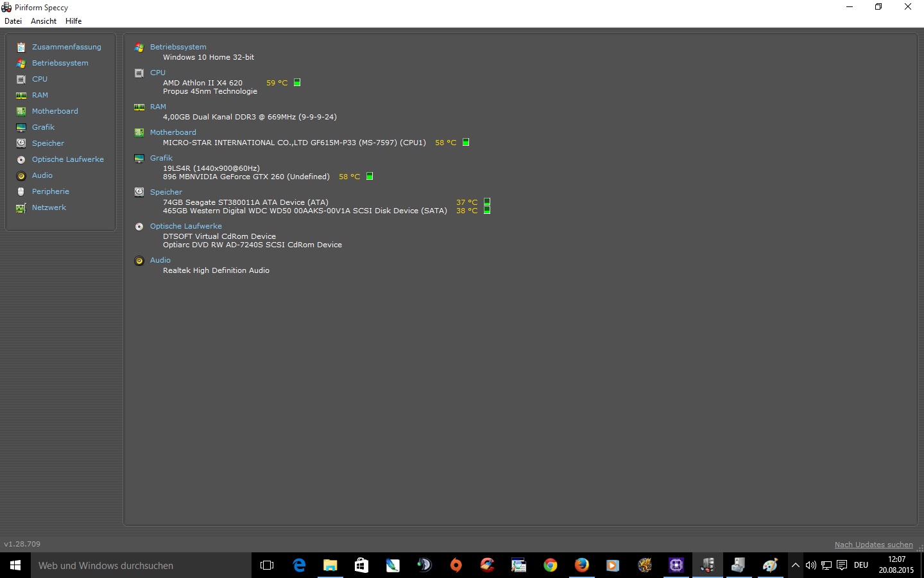Click the volume icon in system tray

[811, 565]
